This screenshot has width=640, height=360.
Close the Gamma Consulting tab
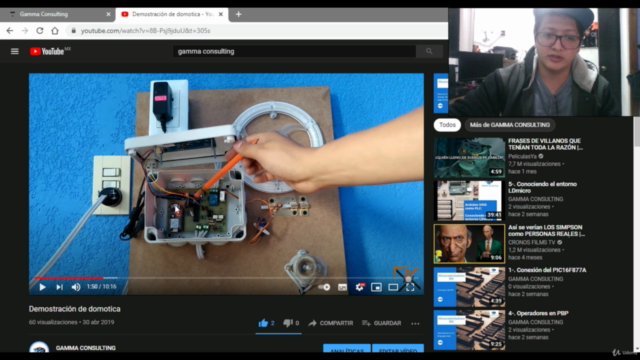pyautogui.click(x=108, y=14)
